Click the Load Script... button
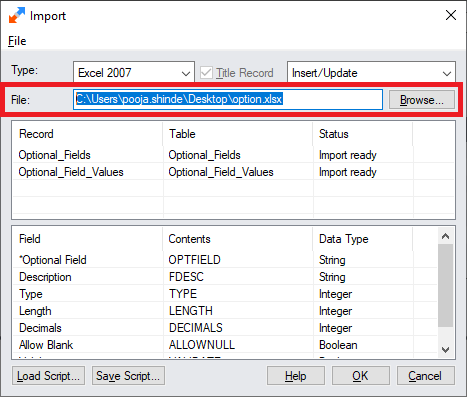This screenshot has height=397, width=467. click(x=48, y=376)
